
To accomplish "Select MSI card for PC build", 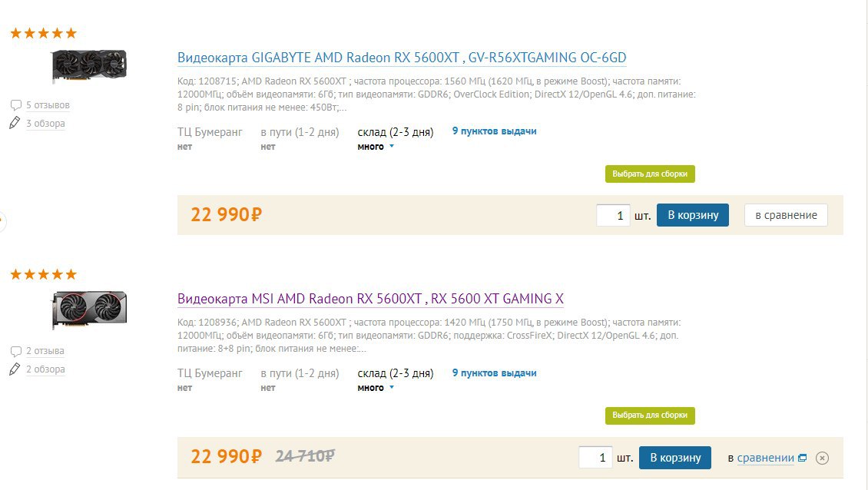I will pyautogui.click(x=649, y=416).
